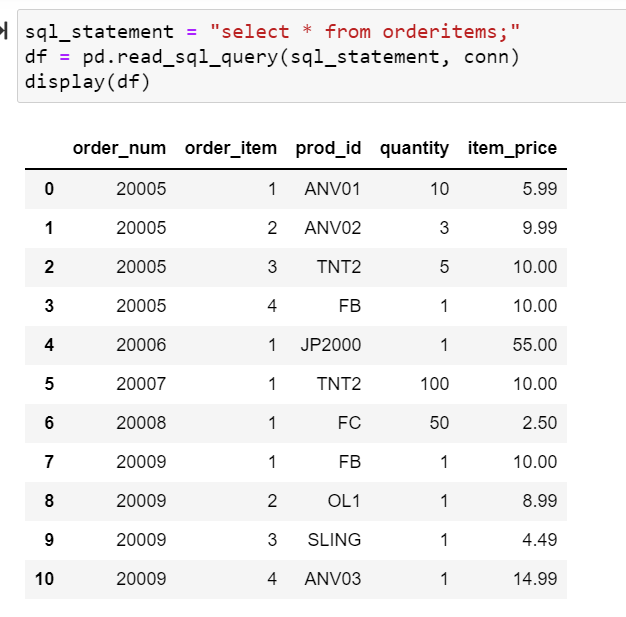Click the row index 0 label
The image size is (626, 617).
pyautogui.click(x=49, y=189)
